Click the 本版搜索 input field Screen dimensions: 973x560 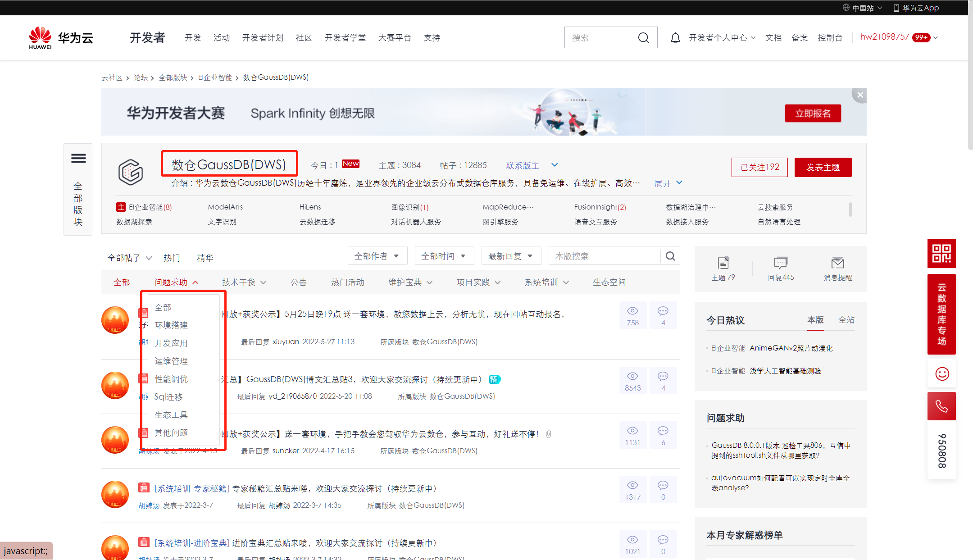coord(604,256)
